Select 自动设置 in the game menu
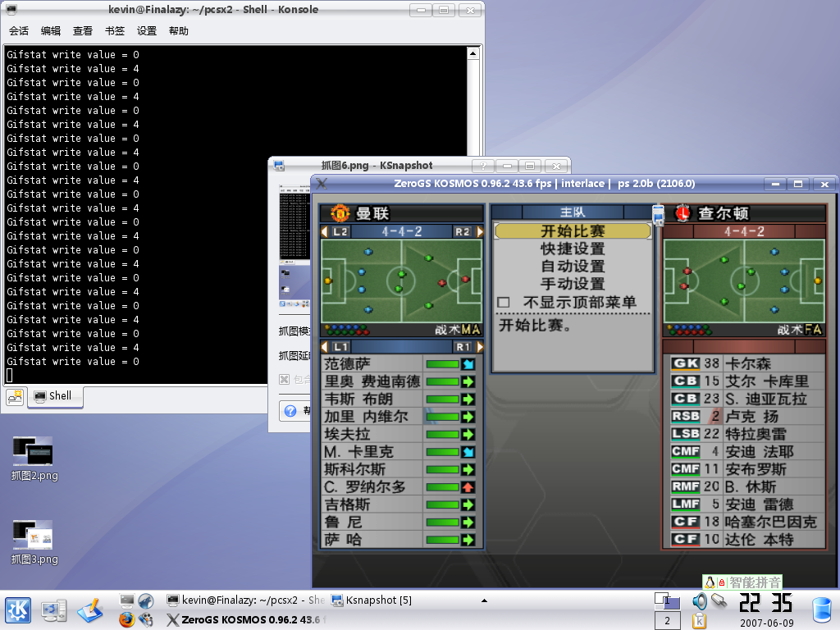Screen dimensions: 840x630 [x=572, y=267]
